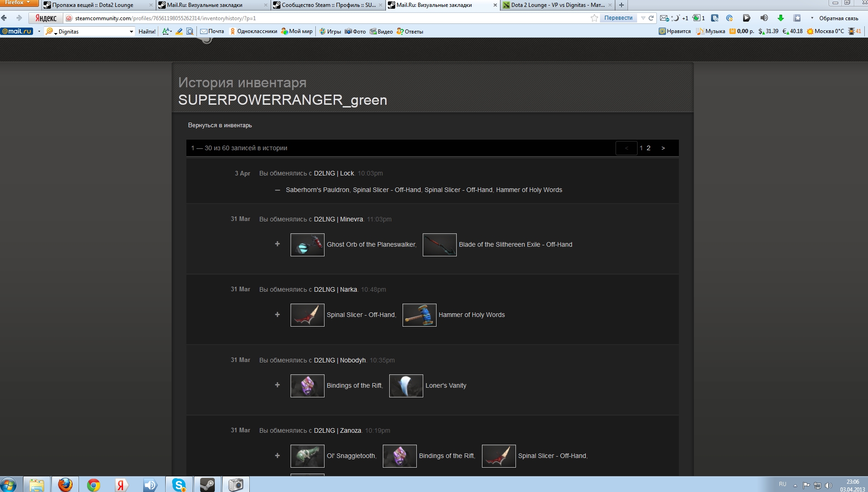Open Фото bookmark
Viewport: 868px width, 492px height.
[x=355, y=31]
